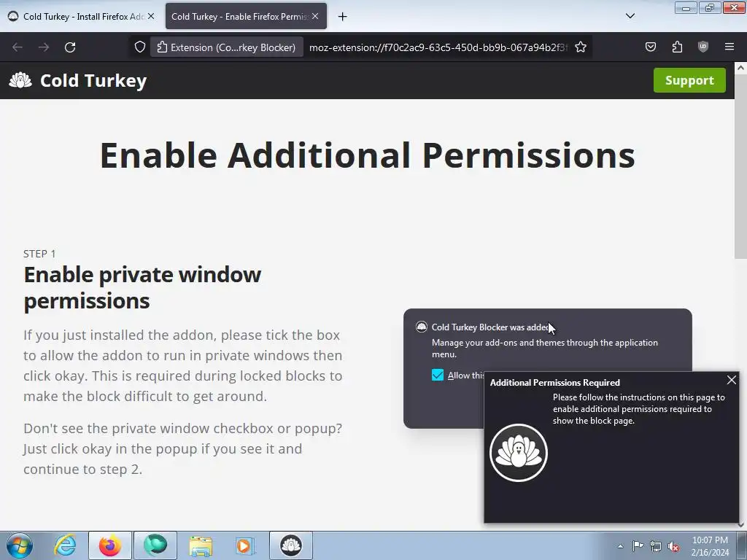Click the page scrollbar up arrow

point(741,68)
